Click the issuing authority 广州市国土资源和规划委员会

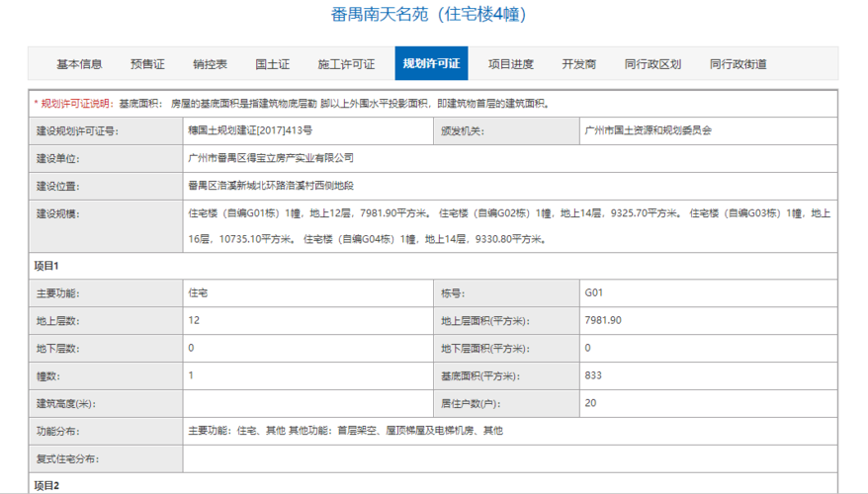click(648, 130)
